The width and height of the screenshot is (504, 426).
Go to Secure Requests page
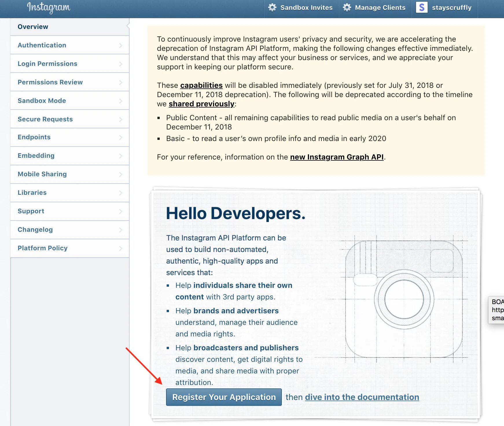click(x=70, y=119)
